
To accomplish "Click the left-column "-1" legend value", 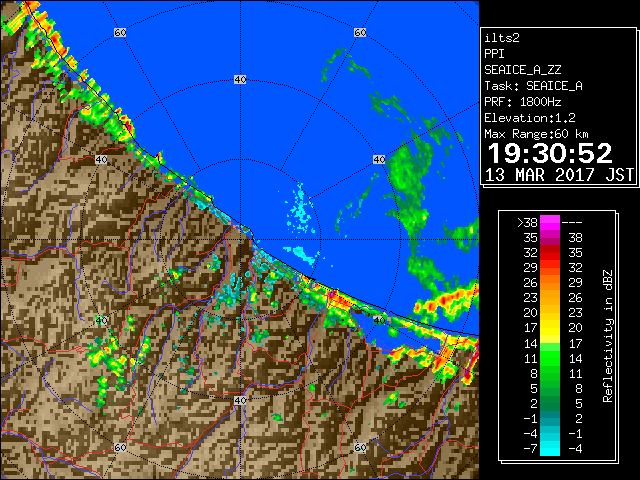I will pos(530,419).
